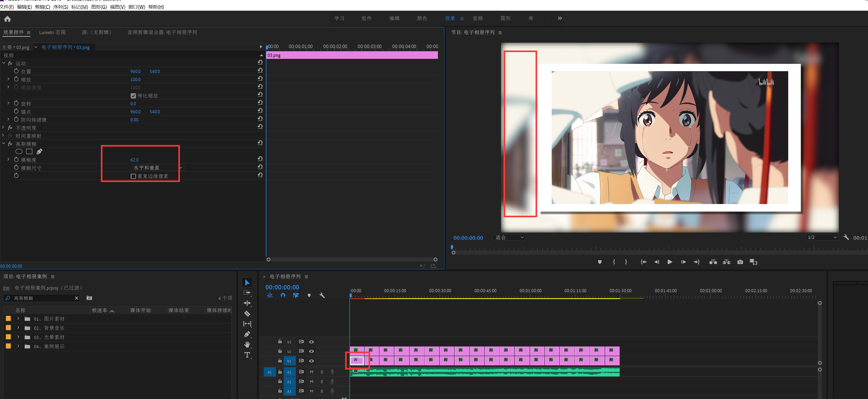Mark In point in program monitor
Image resolution: width=868 pixels, height=399 pixels.
point(614,262)
